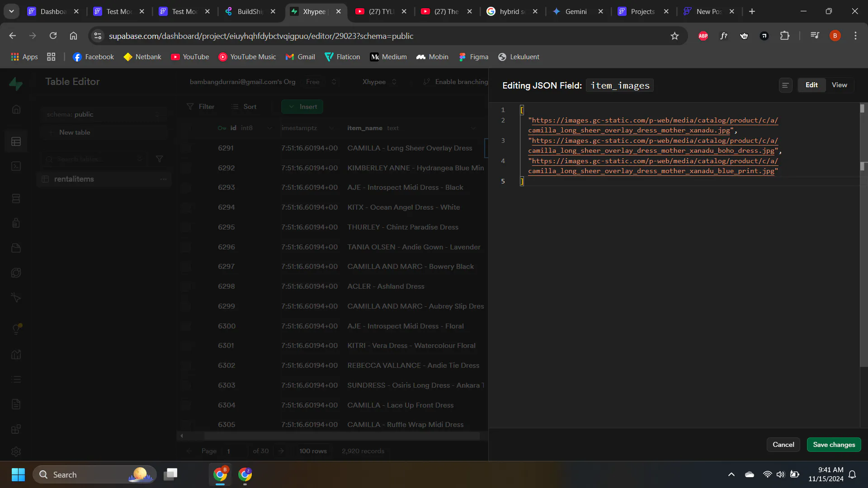The image size is (868, 488).
Task: Open the schema public dropdown
Action: pos(104,115)
